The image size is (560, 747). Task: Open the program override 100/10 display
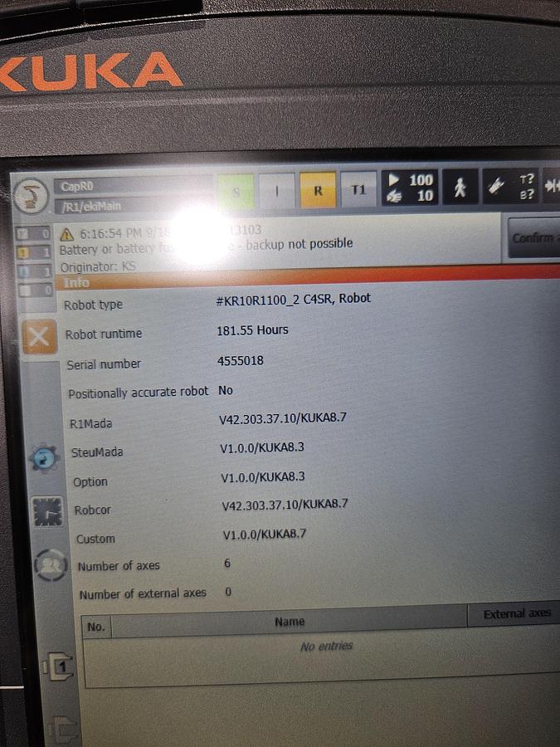410,188
